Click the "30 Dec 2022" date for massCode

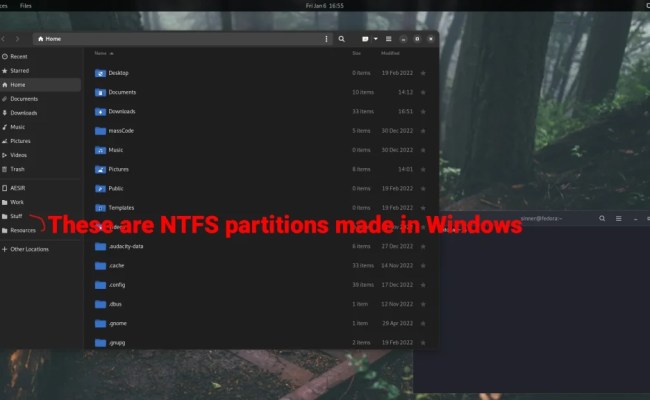(x=397, y=131)
